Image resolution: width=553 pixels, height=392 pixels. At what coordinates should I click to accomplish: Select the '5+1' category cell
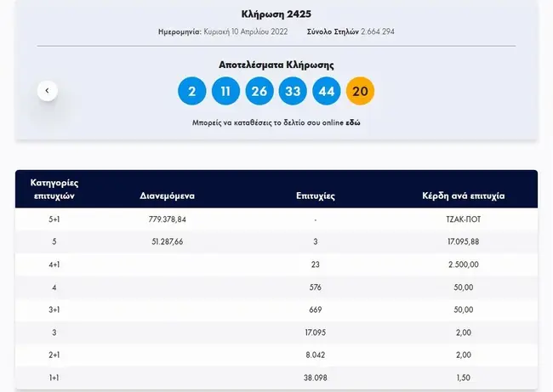tap(54, 219)
